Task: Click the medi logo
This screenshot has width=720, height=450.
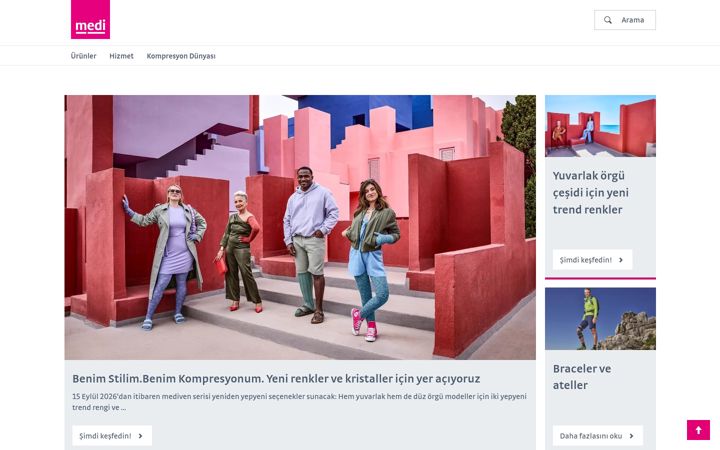Action: pyautogui.click(x=90, y=19)
